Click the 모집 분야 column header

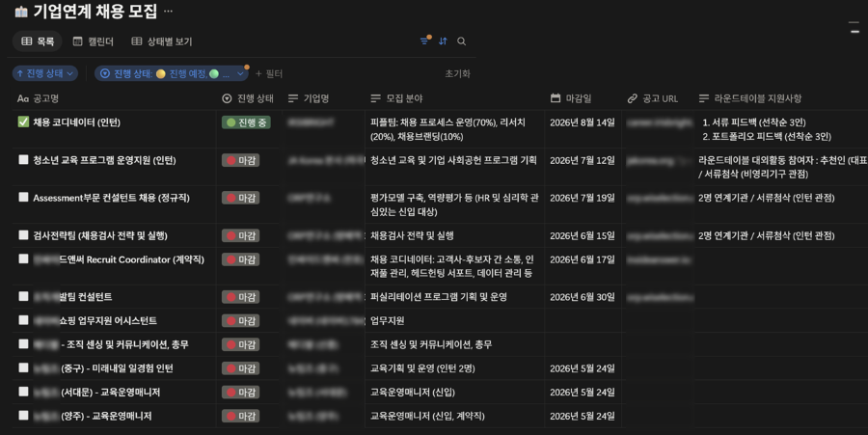coord(396,98)
